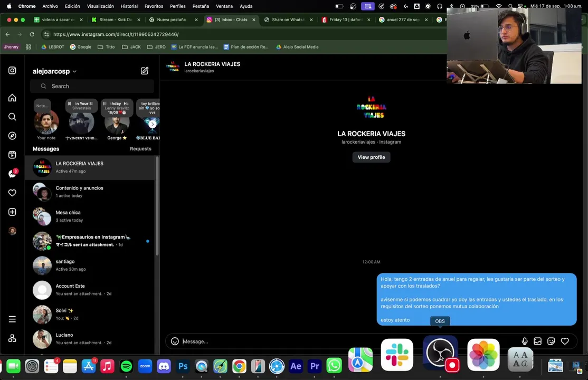Open the Alejo Social Media bookmark
The image size is (588, 380).
point(297,47)
